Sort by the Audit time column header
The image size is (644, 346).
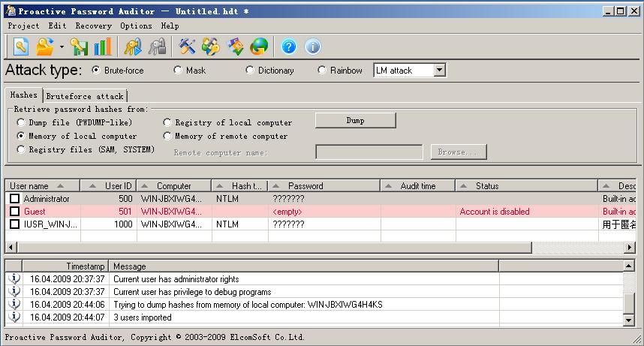tap(418, 186)
